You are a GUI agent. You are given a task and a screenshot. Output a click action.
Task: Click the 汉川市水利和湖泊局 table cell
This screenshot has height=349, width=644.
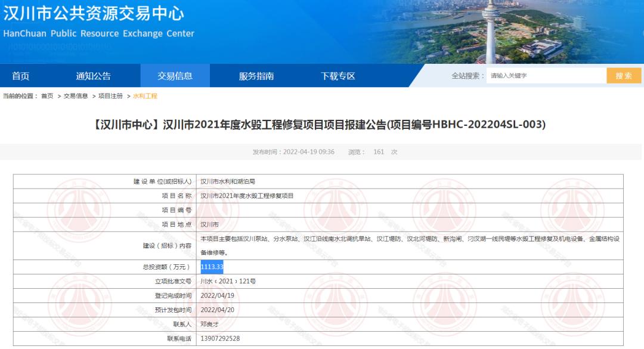(x=228, y=181)
